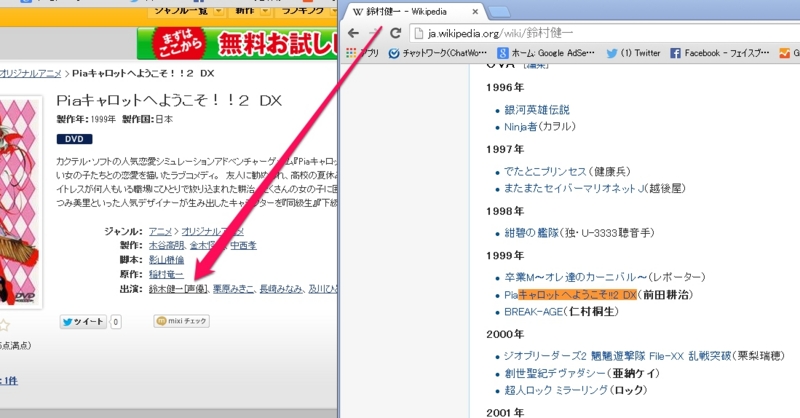Open the ジオブリーダーズ2 魍魎遊撃隊 File-XX link
Viewport: 800px width, 418px height.
[617, 356]
